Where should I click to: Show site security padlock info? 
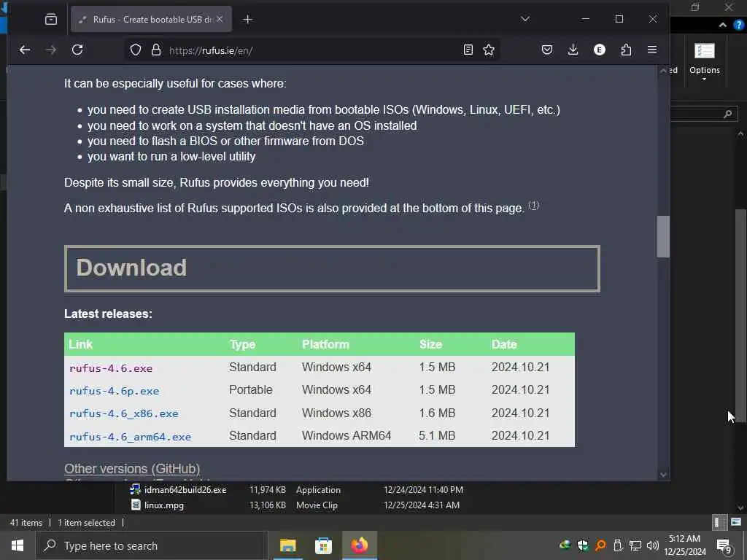156,50
